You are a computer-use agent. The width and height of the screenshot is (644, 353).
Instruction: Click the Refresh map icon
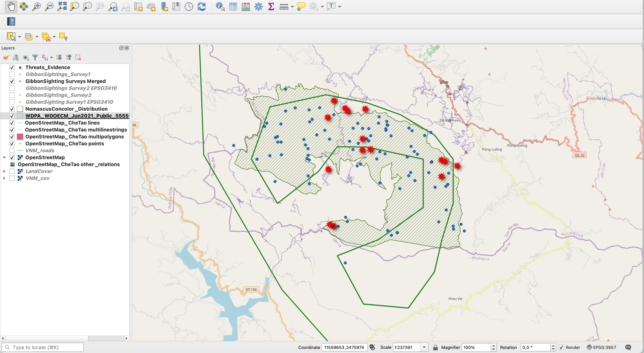point(202,7)
